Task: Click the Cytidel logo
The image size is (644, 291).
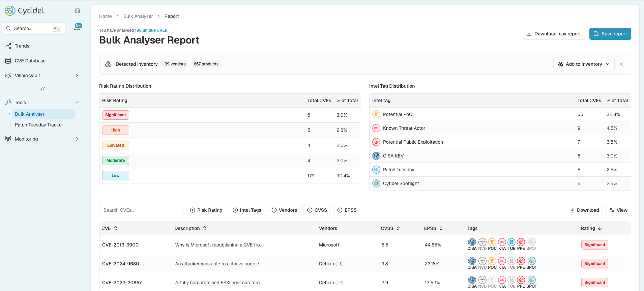Action: point(25,11)
